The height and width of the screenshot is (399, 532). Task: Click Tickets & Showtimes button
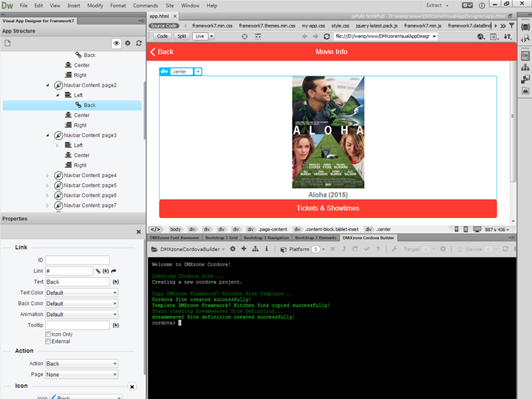pyautogui.click(x=328, y=208)
